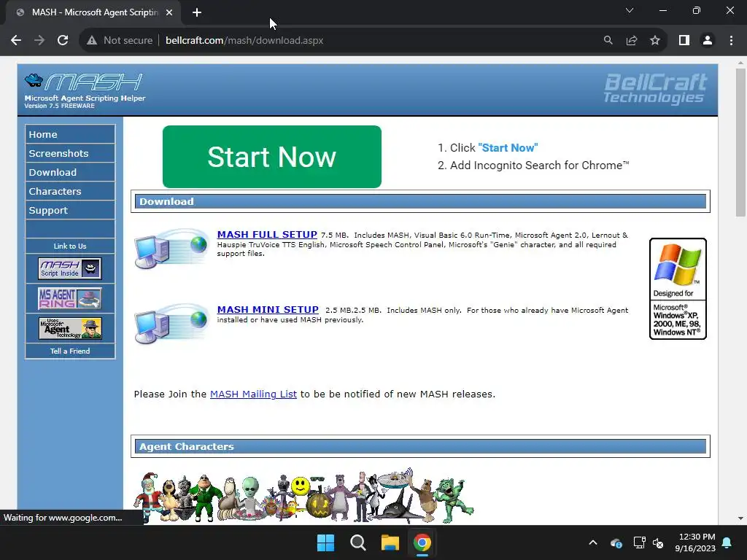Select the MASH - Microsoft Agent Scripting tab
The width and height of the screenshot is (747, 560).
[93, 12]
